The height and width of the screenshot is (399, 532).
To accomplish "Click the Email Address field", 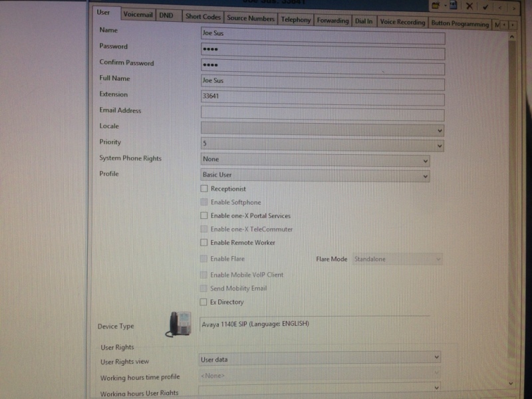I will (323, 114).
